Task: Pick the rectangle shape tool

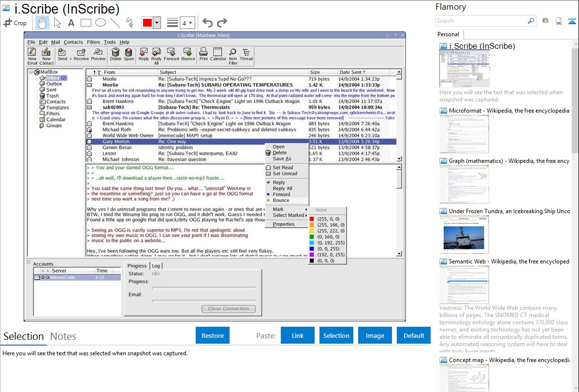Action: (86, 23)
